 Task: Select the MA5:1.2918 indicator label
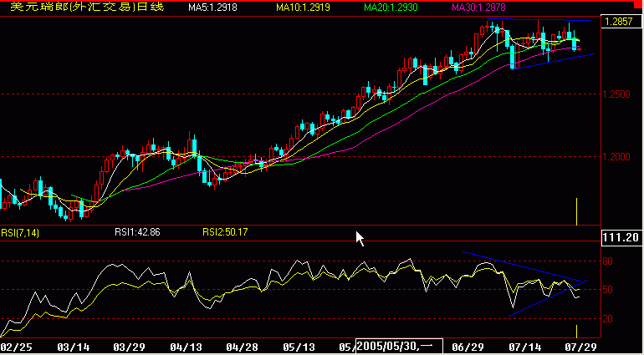[212, 8]
